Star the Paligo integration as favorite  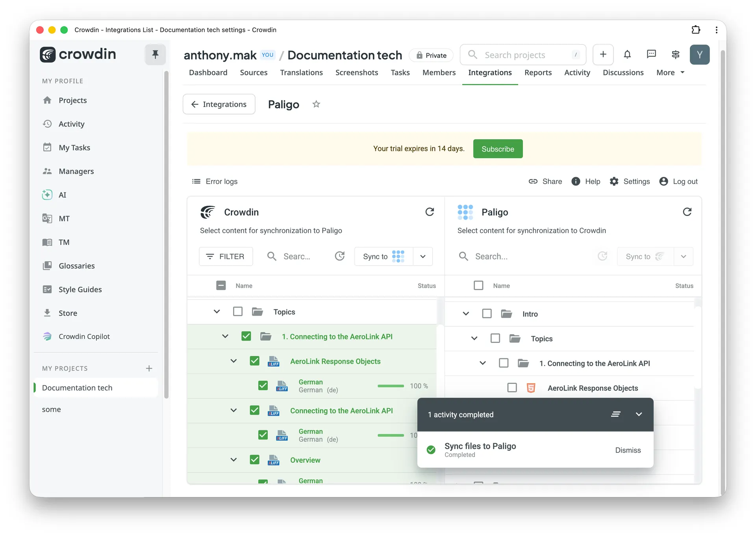(316, 104)
